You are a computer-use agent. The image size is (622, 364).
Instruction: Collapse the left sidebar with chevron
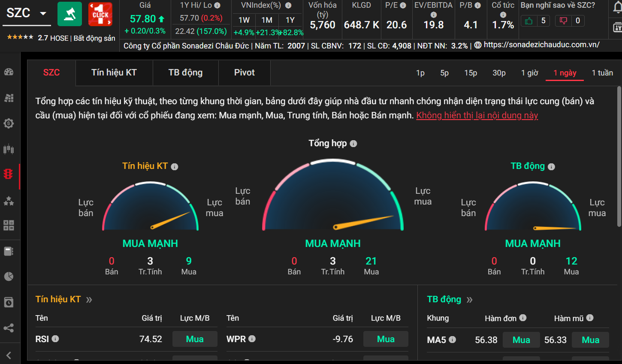[9, 355]
